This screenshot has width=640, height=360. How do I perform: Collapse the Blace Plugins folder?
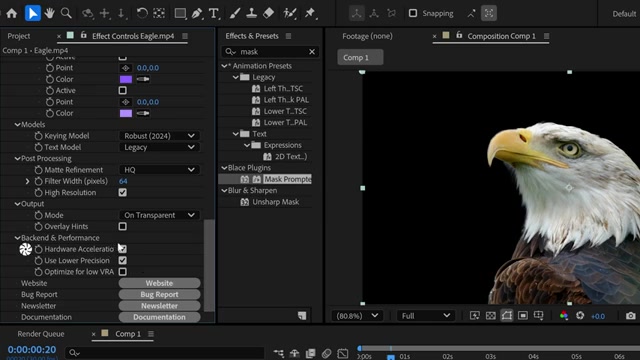[x=224, y=168]
